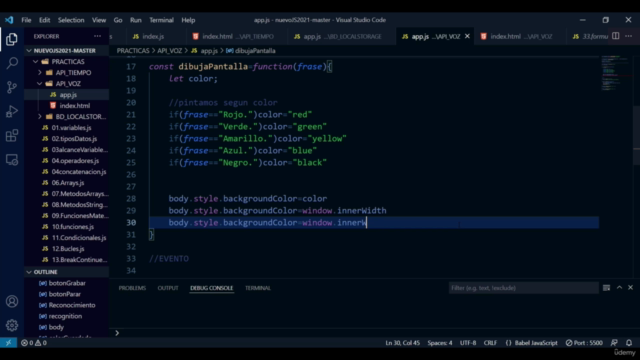The width and height of the screenshot is (640, 360).
Task: Select the DEBUG CONSOLE panel tab
Action: [211, 288]
